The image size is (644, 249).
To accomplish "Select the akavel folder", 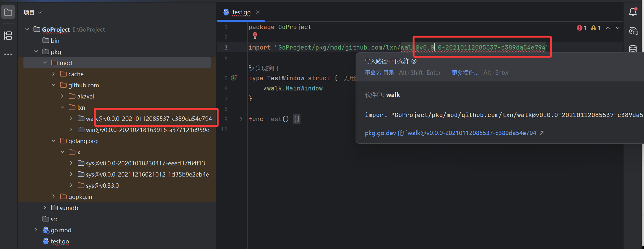I will pos(81,96).
